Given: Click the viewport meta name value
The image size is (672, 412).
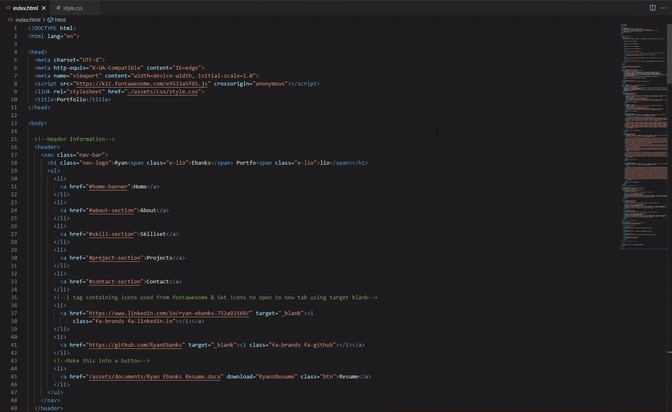Looking at the screenshot, I should click(x=85, y=76).
